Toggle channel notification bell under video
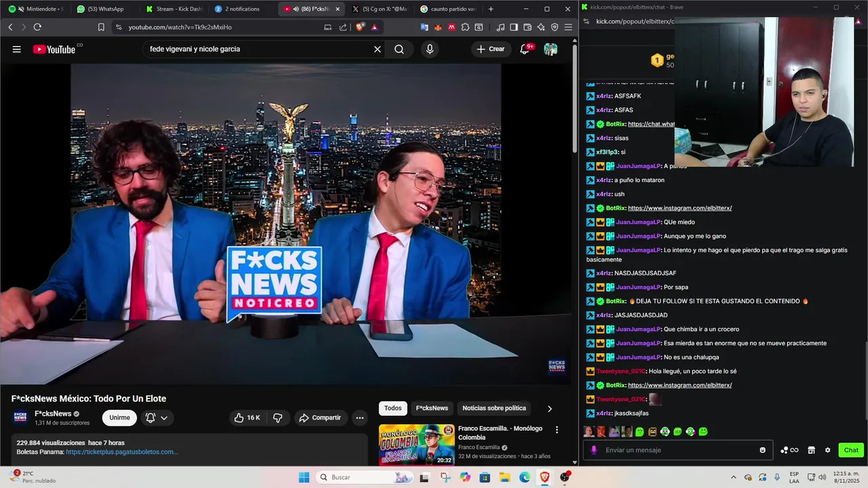This screenshot has width=868, height=488. point(156,418)
